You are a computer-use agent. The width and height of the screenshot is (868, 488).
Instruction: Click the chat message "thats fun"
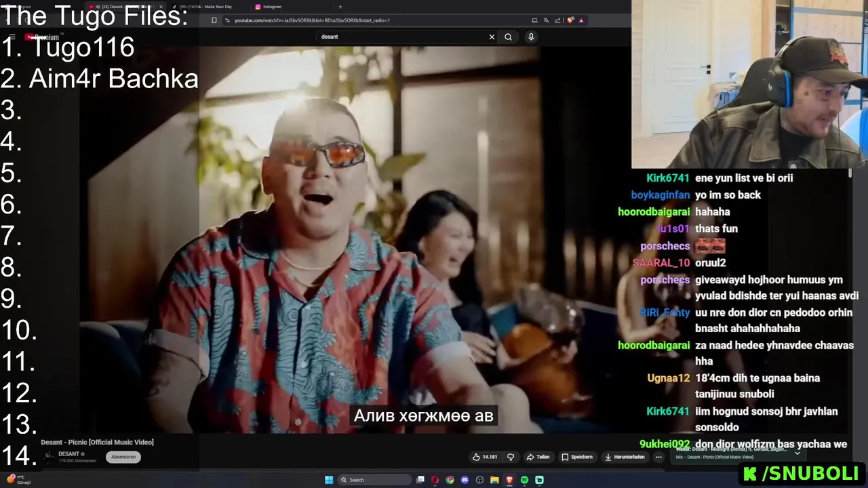point(716,229)
